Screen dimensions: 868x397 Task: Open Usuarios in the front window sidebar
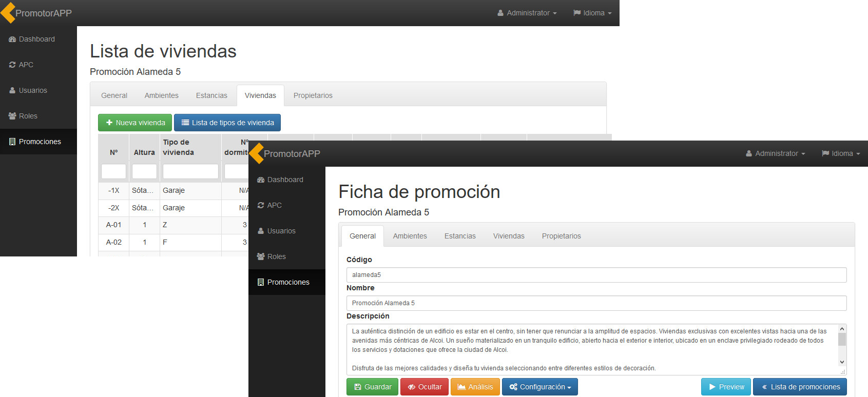point(287,231)
